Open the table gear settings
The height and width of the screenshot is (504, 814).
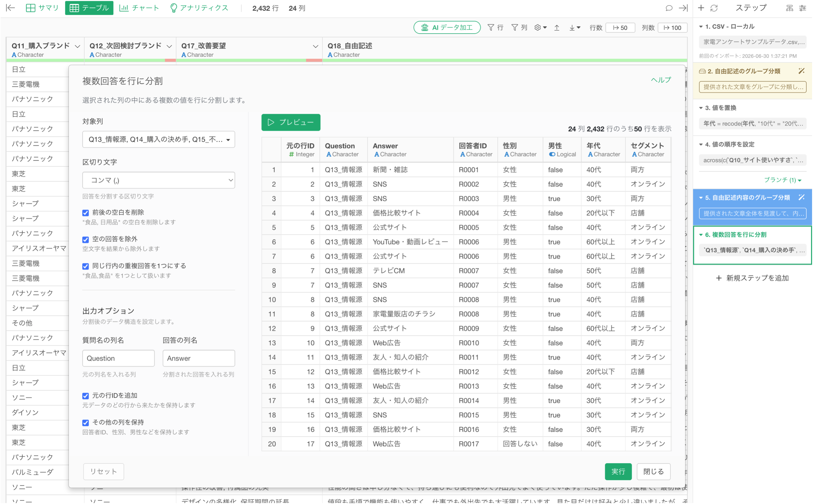point(540,28)
